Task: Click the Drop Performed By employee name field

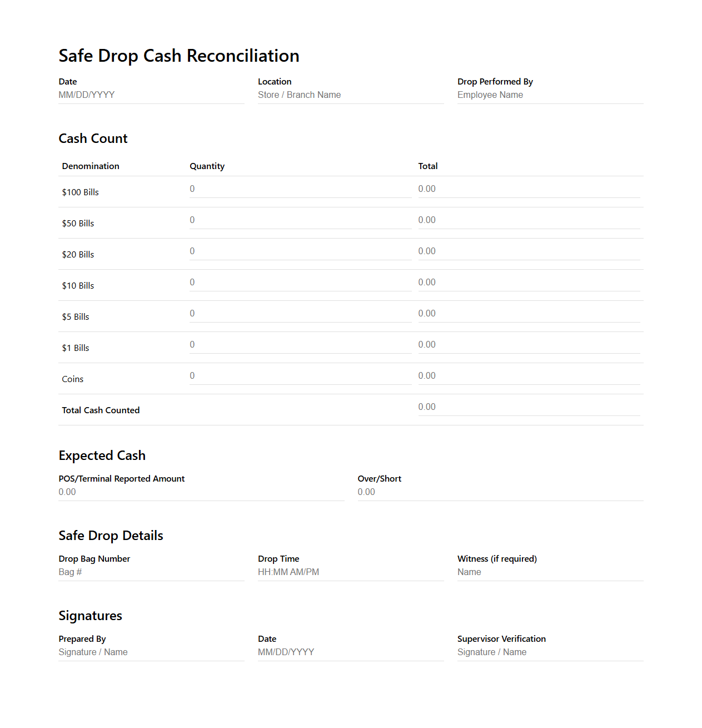Action: [x=549, y=95]
